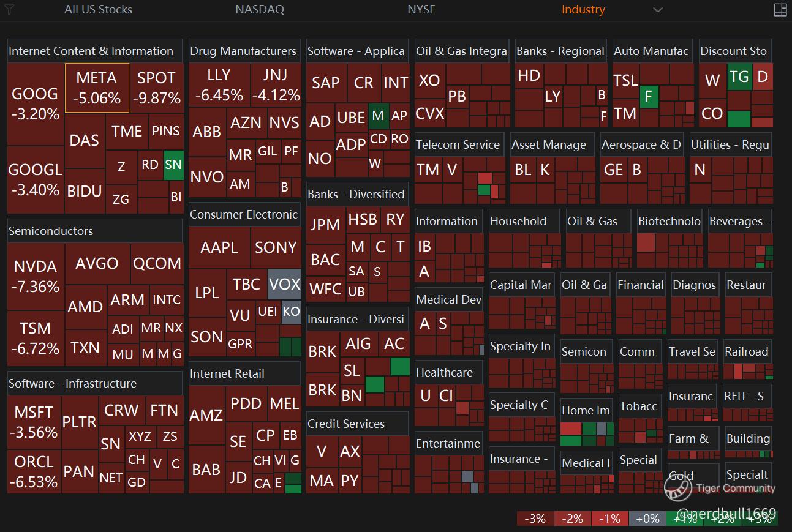
Task: Open the Credit Services sector header
Action: [358, 424]
